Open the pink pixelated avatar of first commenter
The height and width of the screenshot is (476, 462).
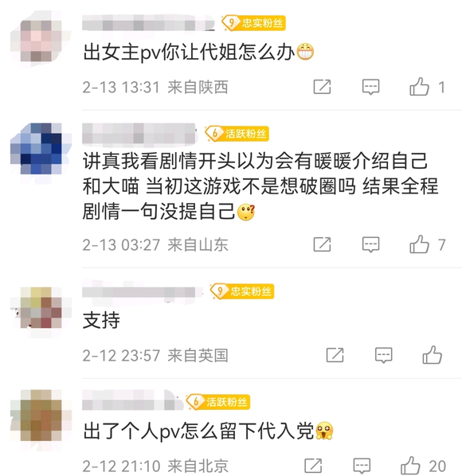(x=41, y=41)
